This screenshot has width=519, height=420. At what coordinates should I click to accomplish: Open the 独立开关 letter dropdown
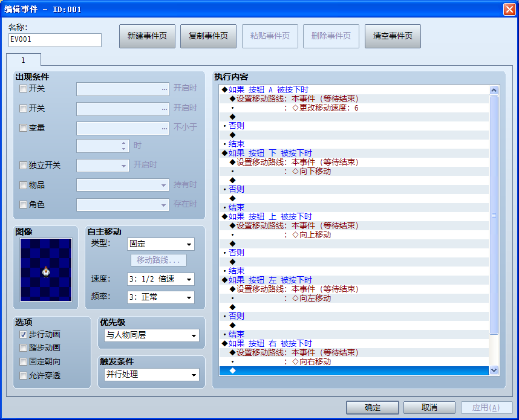[x=103, y=166]
